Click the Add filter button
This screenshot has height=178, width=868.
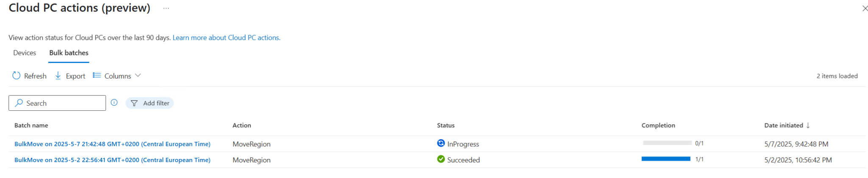point(150,103)
